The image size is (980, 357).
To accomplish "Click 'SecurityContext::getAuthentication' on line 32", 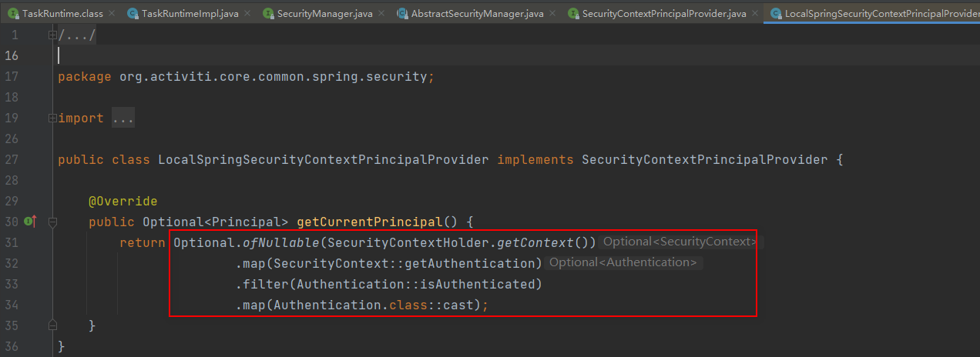I will tap(404, 264).
